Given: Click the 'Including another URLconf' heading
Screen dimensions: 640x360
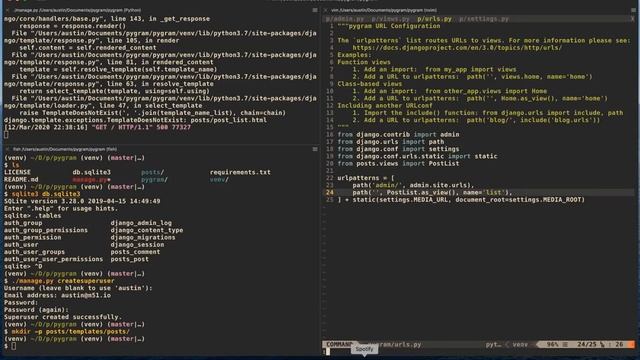Looking at the screenshot, I should tap(384, 105).
